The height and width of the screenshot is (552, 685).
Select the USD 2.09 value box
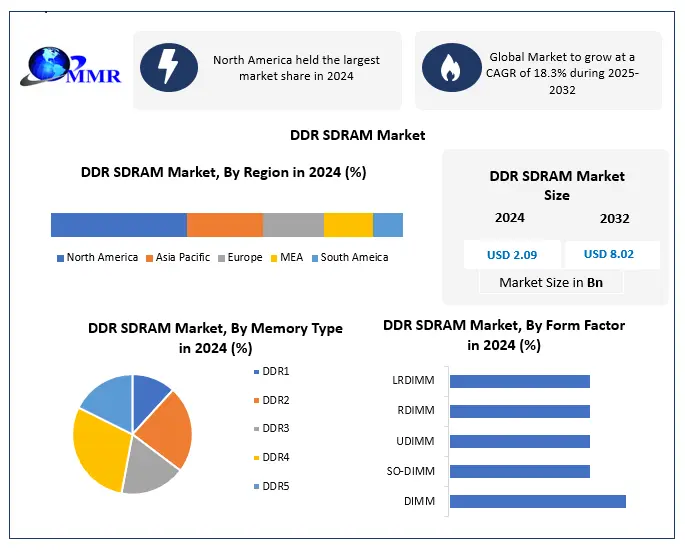click(510, 255)
